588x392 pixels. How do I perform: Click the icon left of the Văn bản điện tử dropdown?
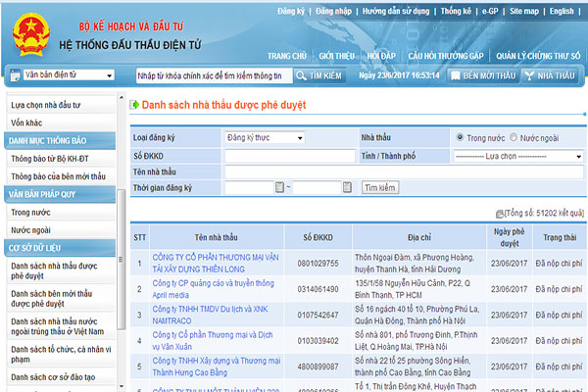coord(15,74)
